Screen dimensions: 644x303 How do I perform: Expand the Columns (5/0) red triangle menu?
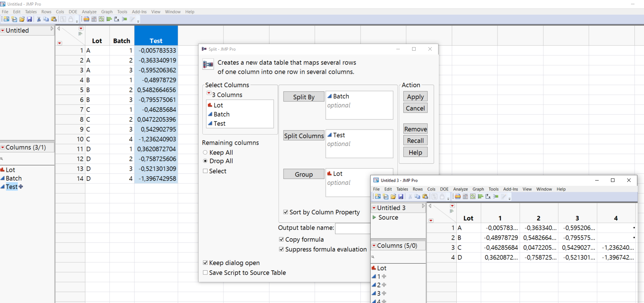(374, 246)
